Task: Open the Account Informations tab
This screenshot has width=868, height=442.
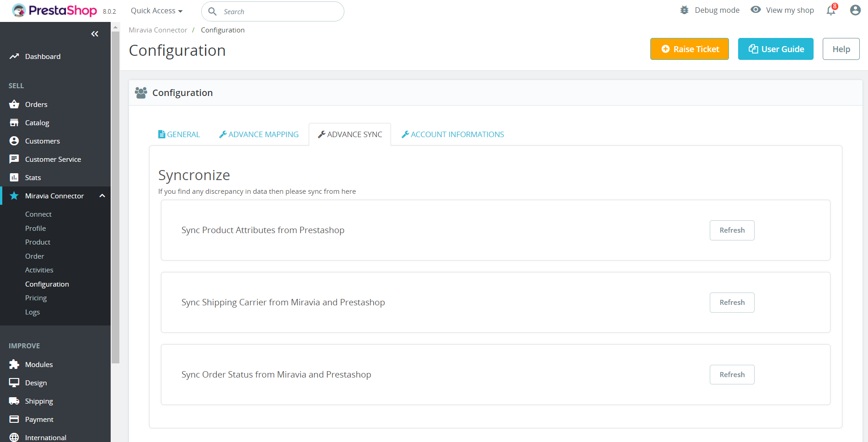Action: tap(453, 134)
